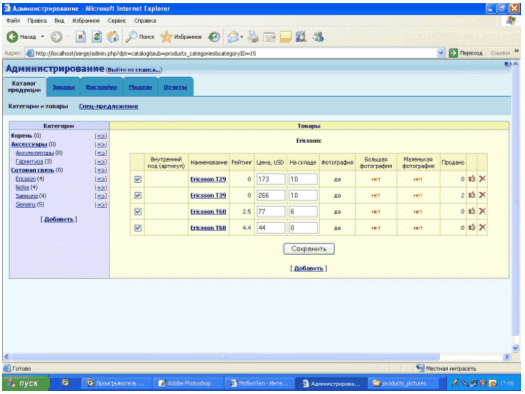The height and width of the screenshot is (394, 525).
Task: Open Ericsson T29 product link
Action: tap(208, 179)
